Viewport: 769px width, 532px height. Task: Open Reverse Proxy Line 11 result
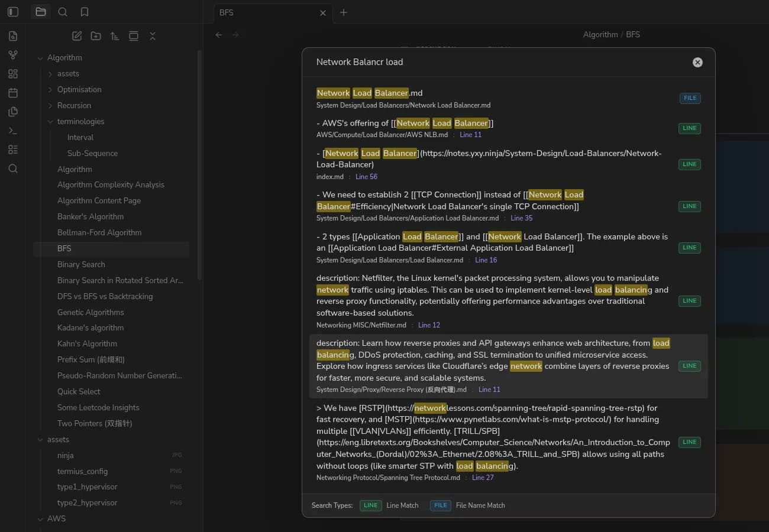tap(509, 366)
